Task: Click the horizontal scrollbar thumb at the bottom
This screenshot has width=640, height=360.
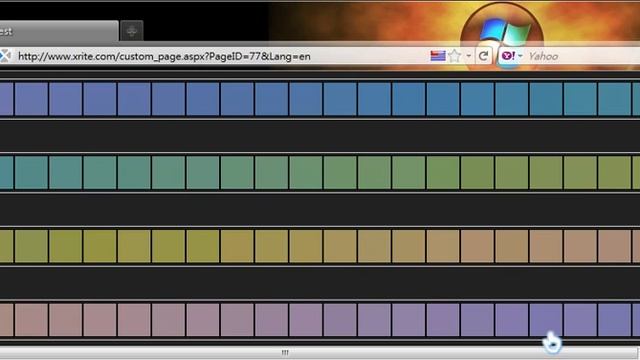Action: pyautogui.click(x=318, y=352)
